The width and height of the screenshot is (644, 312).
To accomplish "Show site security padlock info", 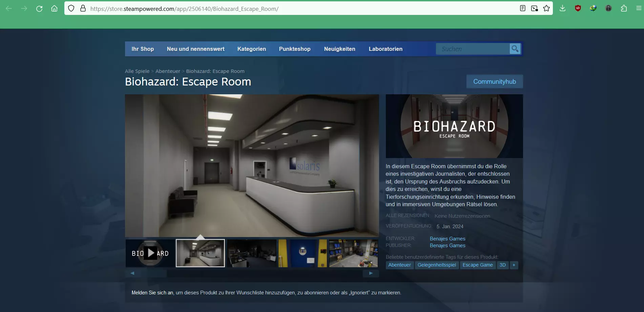I will pos(83,8).
